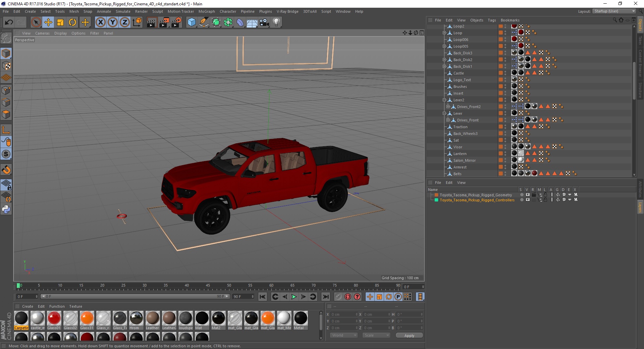Screen dimensions: 644x349
Task: Open the Scale coordinate dropdown
Action: click(376, 335)
